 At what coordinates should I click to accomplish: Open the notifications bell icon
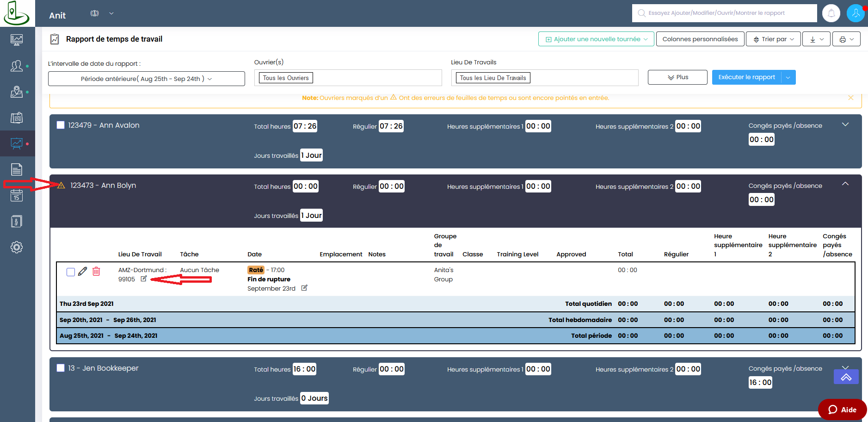tap(831, 13)
